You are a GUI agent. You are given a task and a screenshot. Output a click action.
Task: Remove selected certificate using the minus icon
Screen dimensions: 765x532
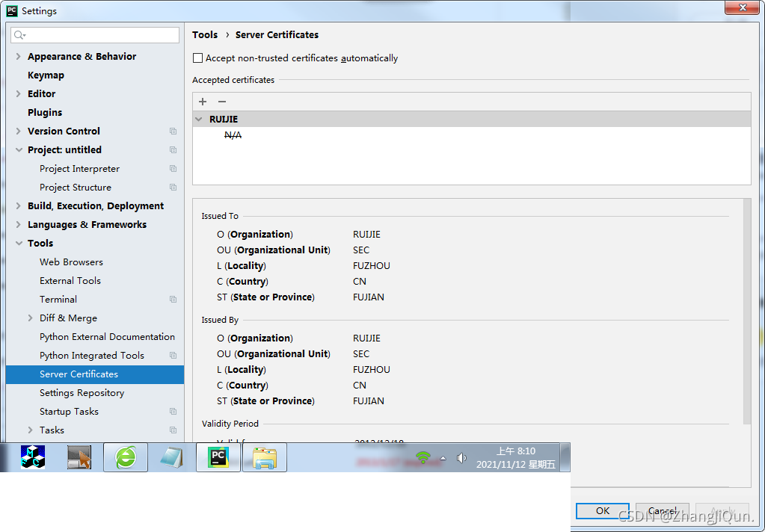221,101
